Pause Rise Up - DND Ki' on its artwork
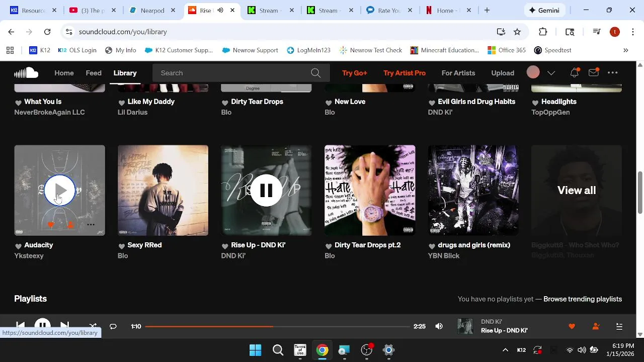Image resolution: width=644 pixels, height=362 pixels. pos(266,191)
